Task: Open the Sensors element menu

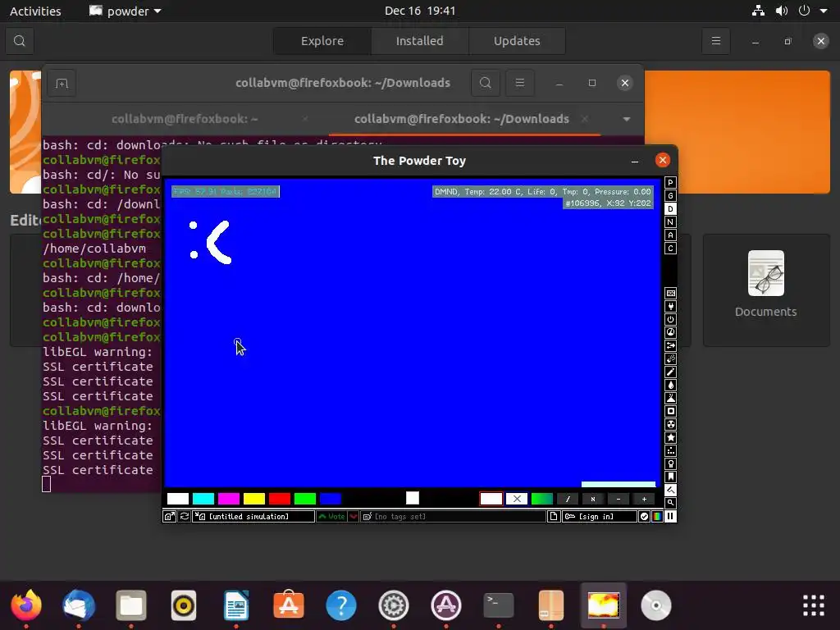Action: (x=670, y=333)
